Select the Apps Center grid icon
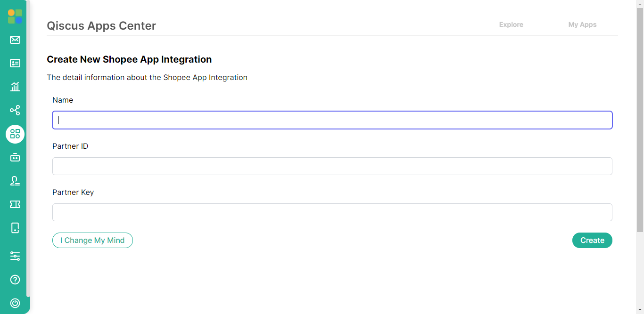The width and height of the screenshot is (644, 314). pos(15,134)
